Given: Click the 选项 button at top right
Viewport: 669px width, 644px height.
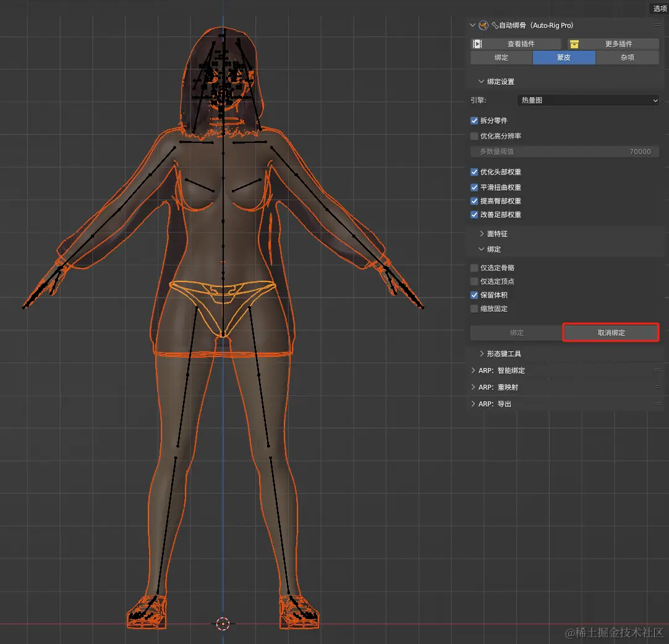Looking at the screenshot, I should tap(659, 9).
